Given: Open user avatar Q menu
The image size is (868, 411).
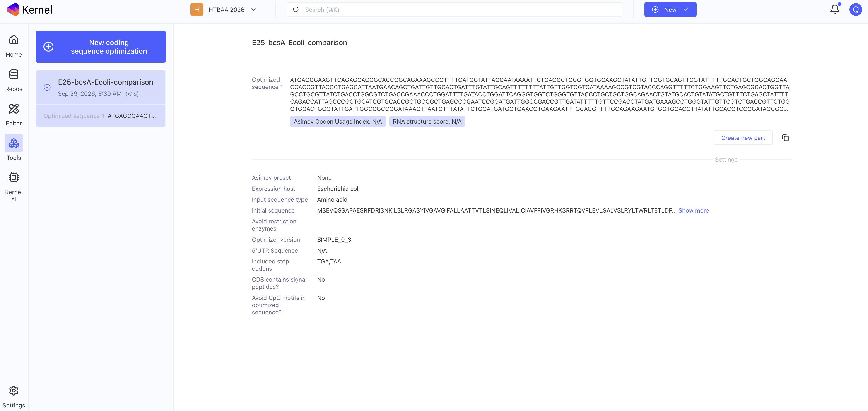Looking at the screenshot, I should pyautogui.click(x=856, y=10).
